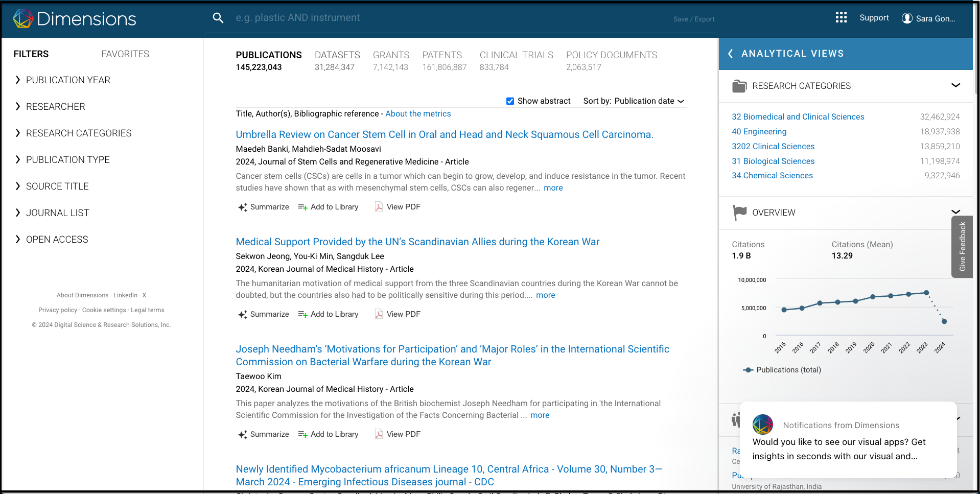Expand the Publication Year filter
The height and width of the screenshot is (494, 980).
point(18,80)
